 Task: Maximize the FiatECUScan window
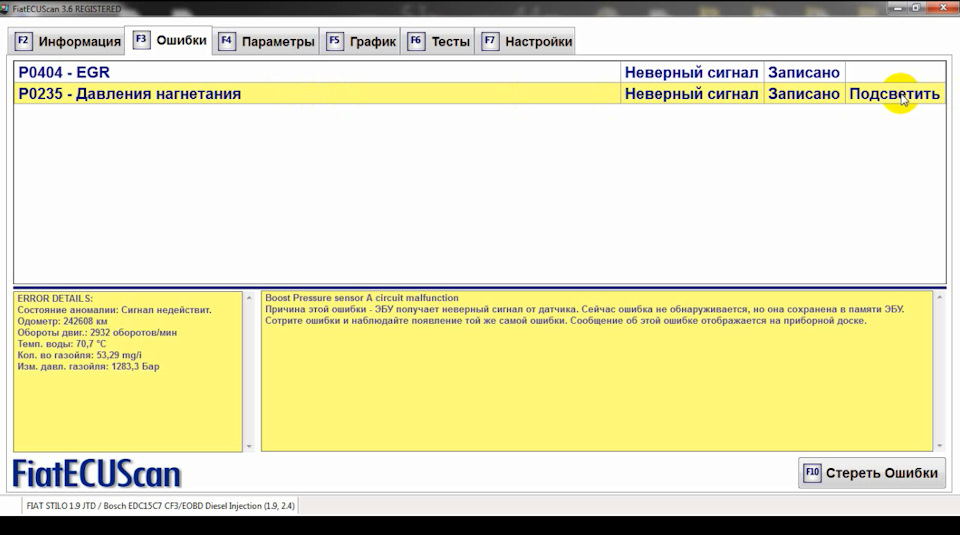pyautogui.click(x=917, y=8)
